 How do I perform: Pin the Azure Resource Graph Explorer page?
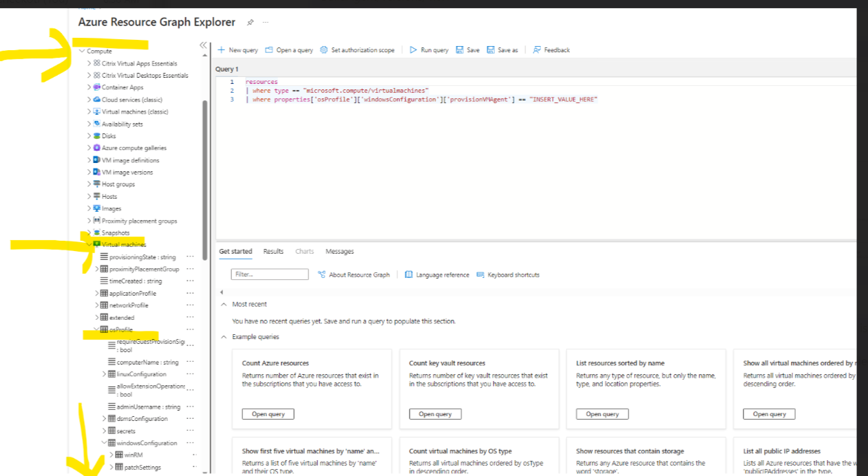coord(249,22)
